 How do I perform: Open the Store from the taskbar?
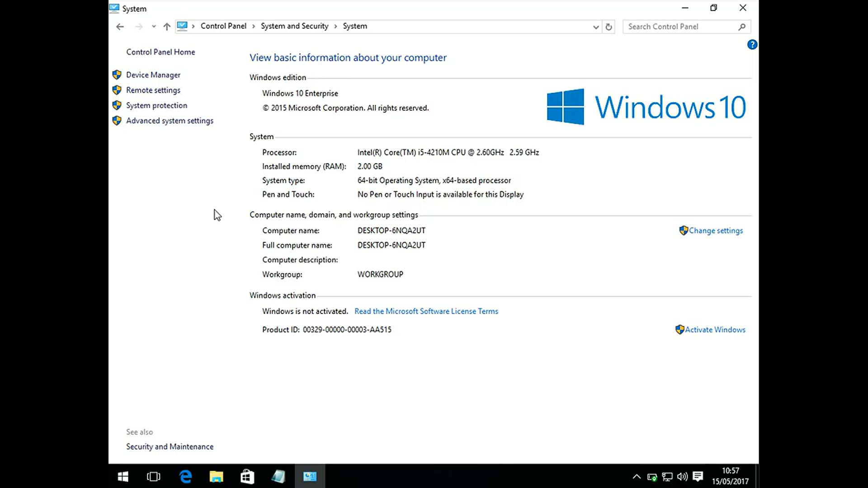247,476
